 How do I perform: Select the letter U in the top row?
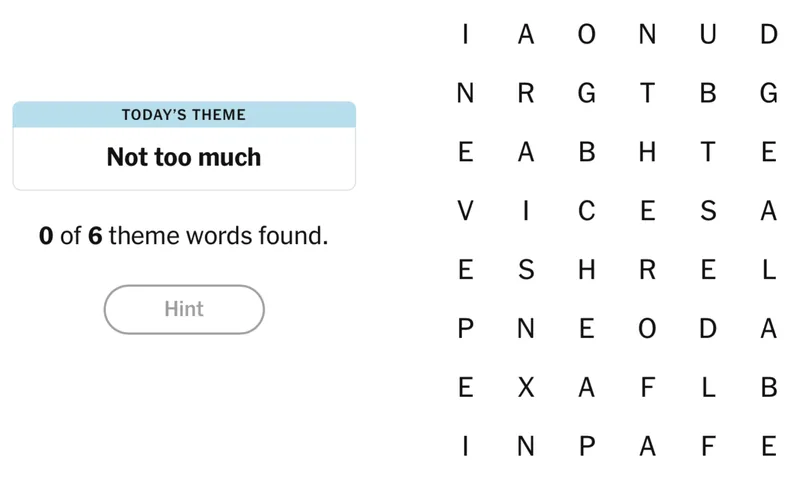pos(708,35)
